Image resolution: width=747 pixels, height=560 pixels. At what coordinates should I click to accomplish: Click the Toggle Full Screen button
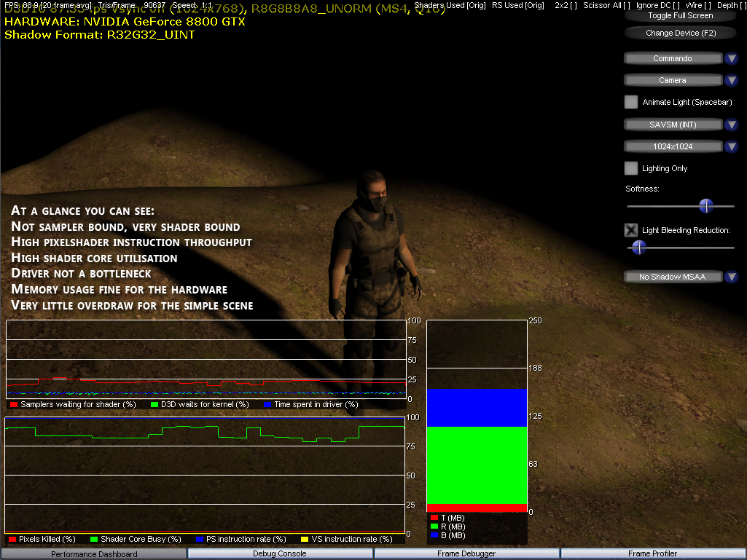680,16
